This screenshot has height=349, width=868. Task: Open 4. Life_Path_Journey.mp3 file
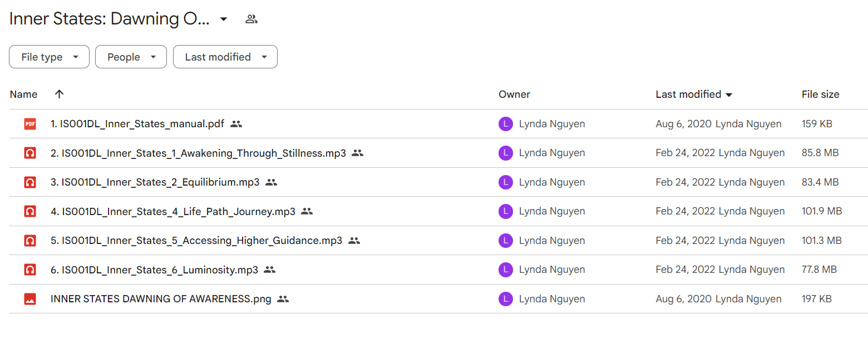point(173,211)
